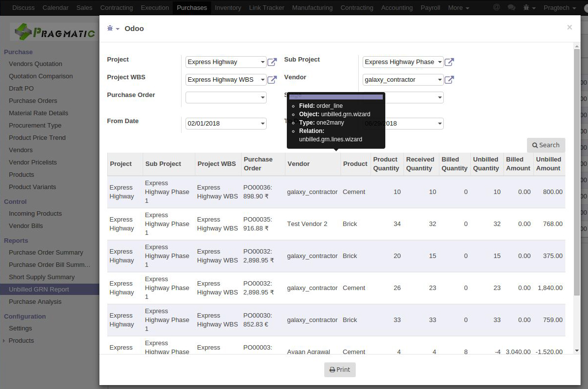Click the unbilled amount 1,840.00 cell
The height and width of the screenshot is (389, 588).
[550, 288]
